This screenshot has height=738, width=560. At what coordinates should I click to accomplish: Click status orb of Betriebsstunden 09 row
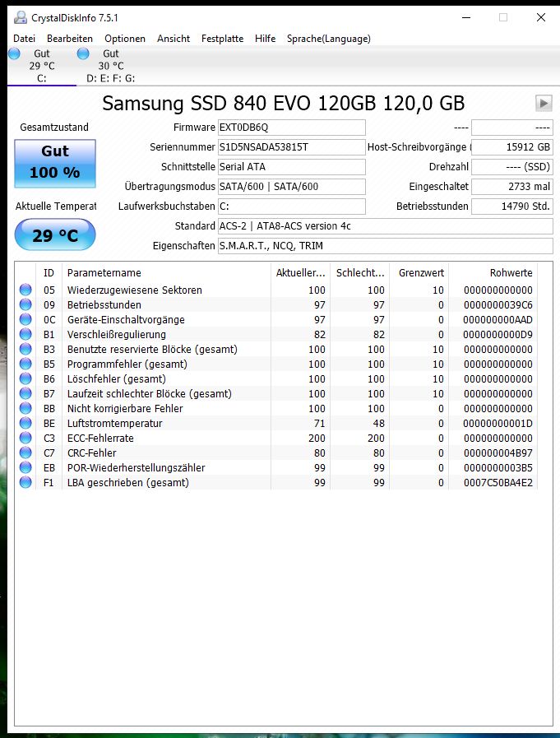click(x=25, y=304)
